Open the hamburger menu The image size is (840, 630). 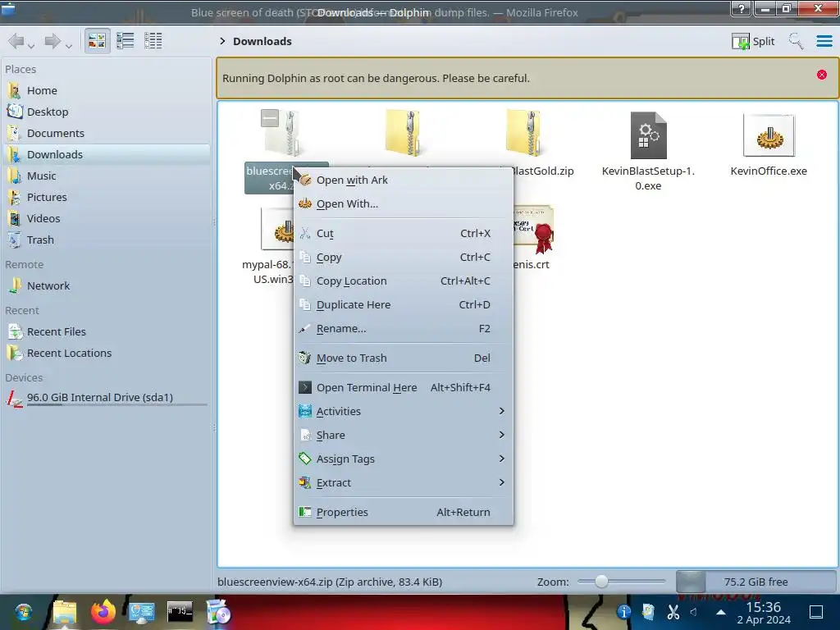pos(824,41)
